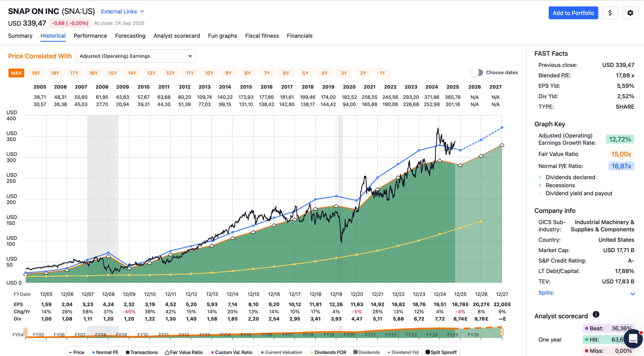Click the Normal P/E Ratio 16,87x value
This screenshot has width=644, height=356.
tap(621, 166)
